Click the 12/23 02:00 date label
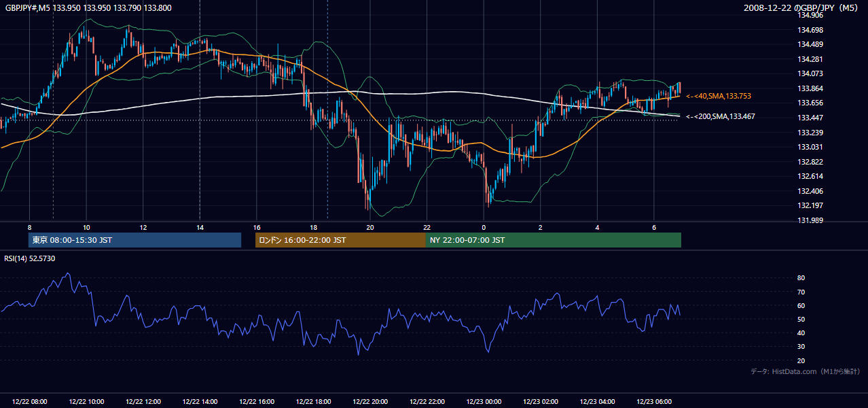868x408 pixels. (x=541, y=401)
